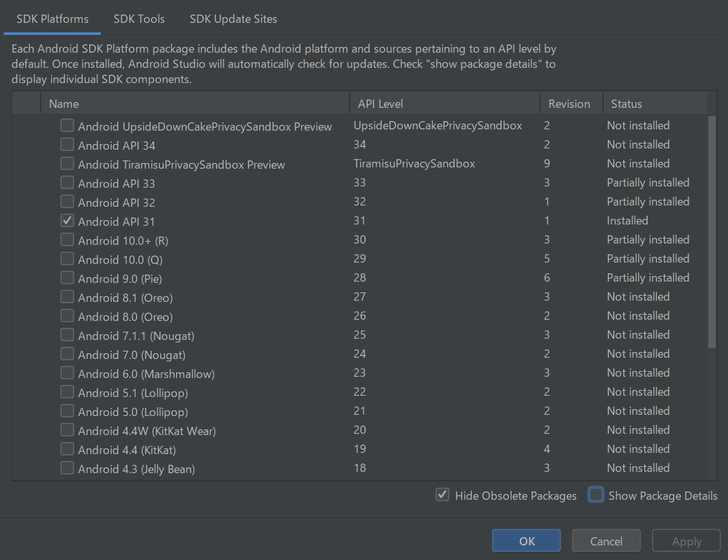Check Android 5.0 (Lollipop) checkbox
This screenshot has width=728, height=560.
point(67,411)
